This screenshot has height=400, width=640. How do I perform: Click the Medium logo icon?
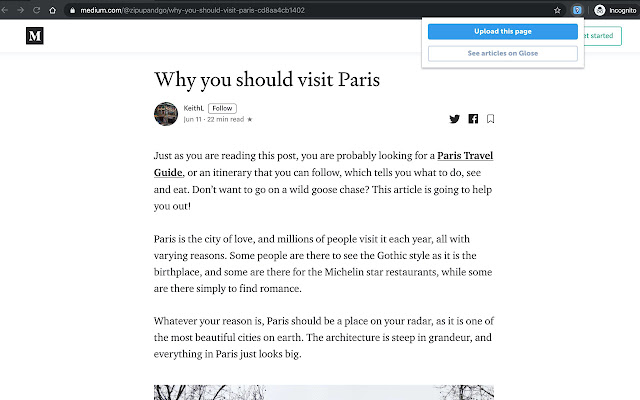click(35, 36)
